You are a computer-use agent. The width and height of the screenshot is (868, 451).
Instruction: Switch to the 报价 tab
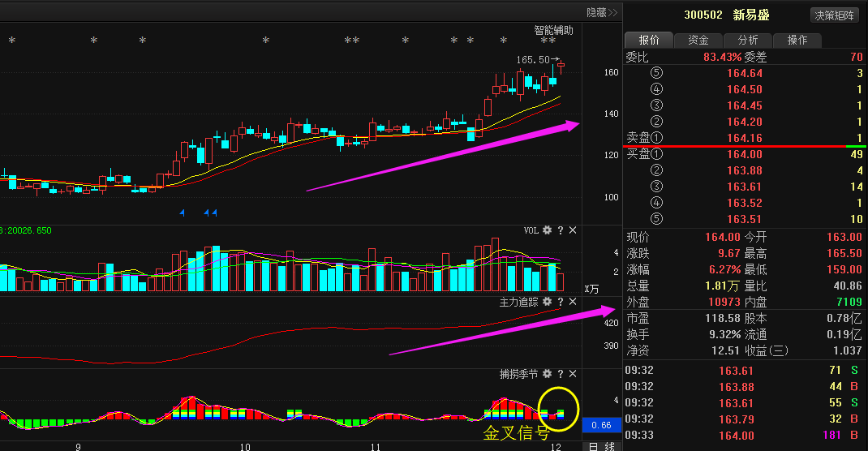[649, 40]
